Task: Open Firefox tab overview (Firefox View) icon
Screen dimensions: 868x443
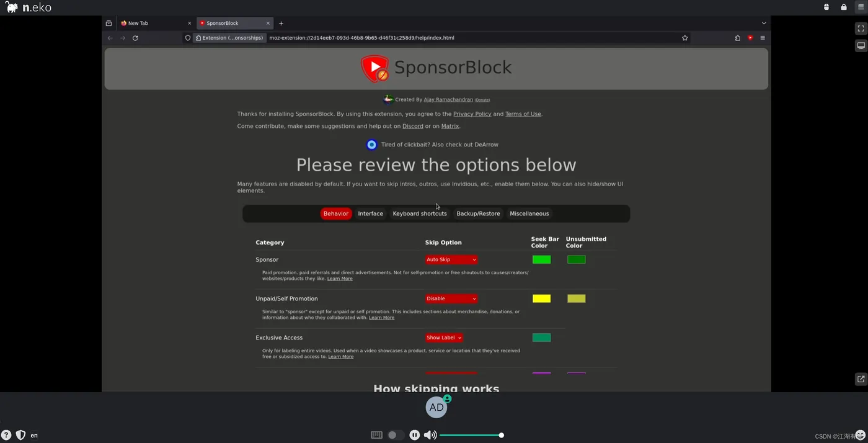Action: (x=108, y=23)
